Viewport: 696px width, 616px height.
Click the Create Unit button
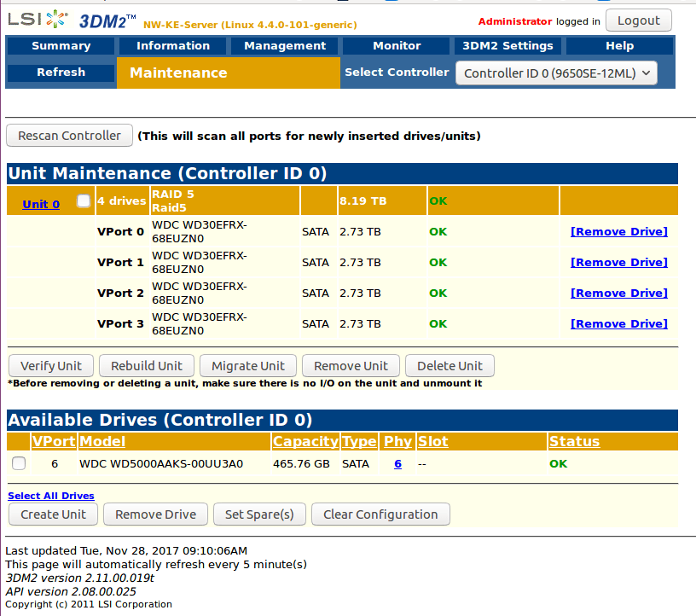tap(53, 514)
